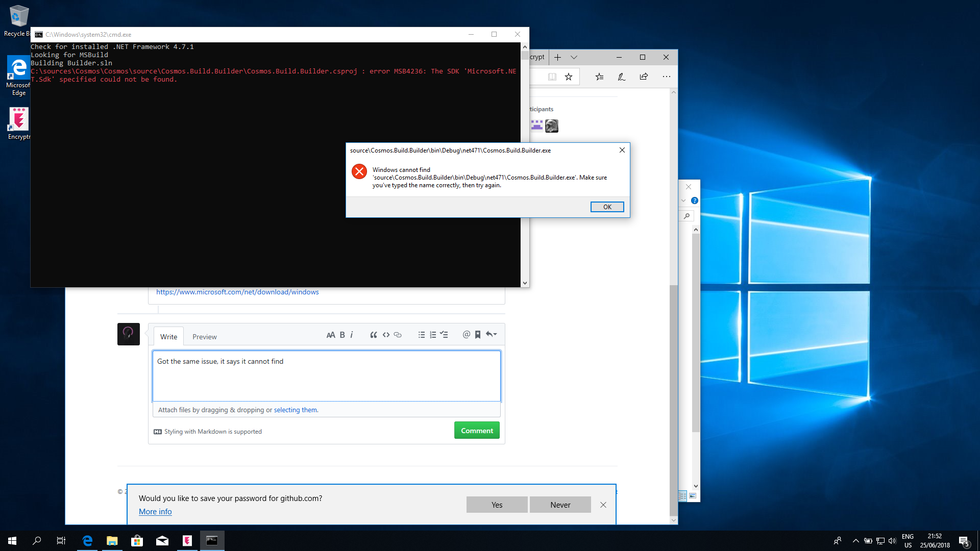Select the Write tab
The width and height of the screenshot is (980, 551).
point(168,336)
